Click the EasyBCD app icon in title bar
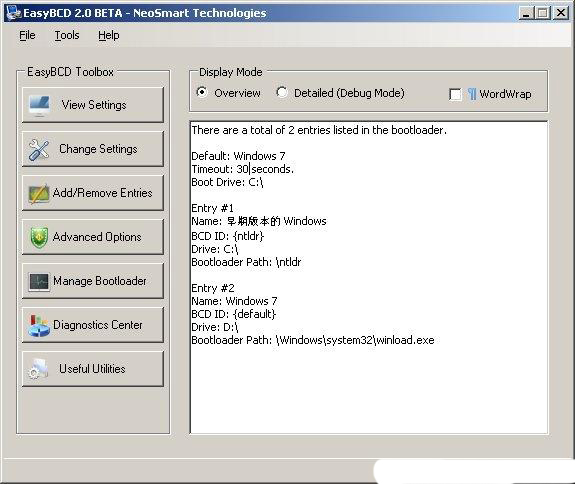 pos(14,13)
